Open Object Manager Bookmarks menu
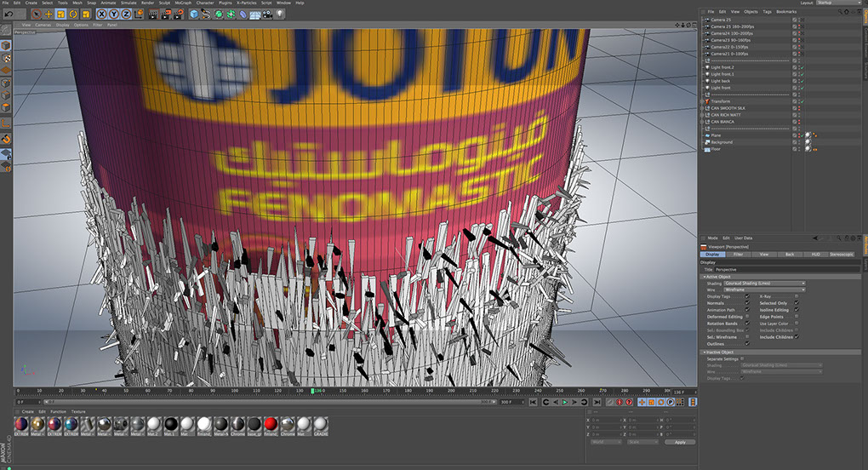The image size is (868, 470). (x=786, y=12)
